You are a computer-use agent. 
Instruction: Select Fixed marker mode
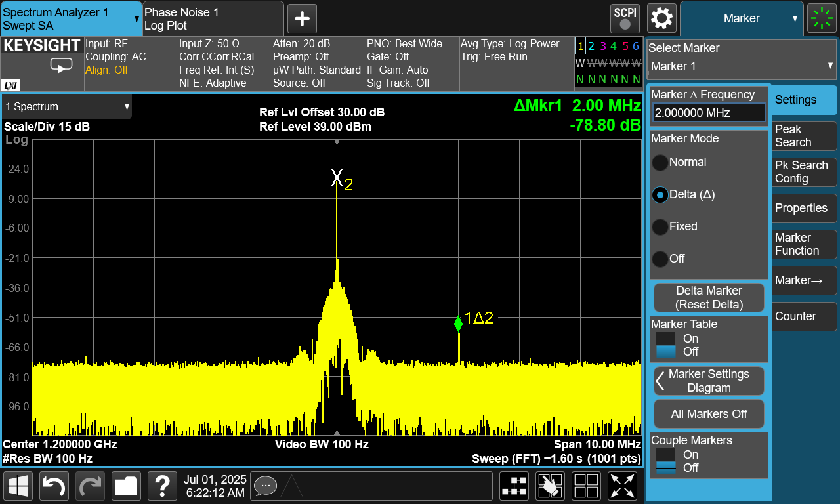[x=660, y=226]
